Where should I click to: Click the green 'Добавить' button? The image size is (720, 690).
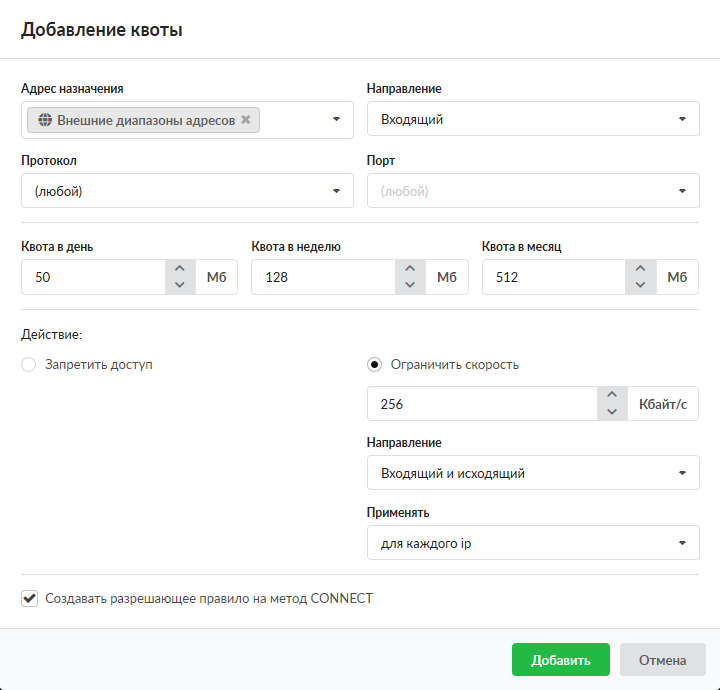coord(560,660)
